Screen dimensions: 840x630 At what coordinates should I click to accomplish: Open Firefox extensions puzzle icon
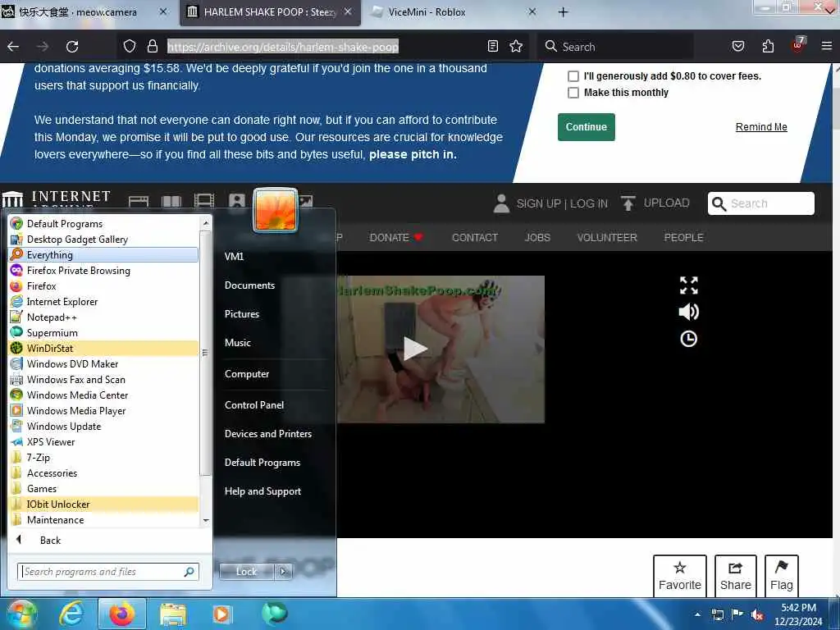coord(768,47)
